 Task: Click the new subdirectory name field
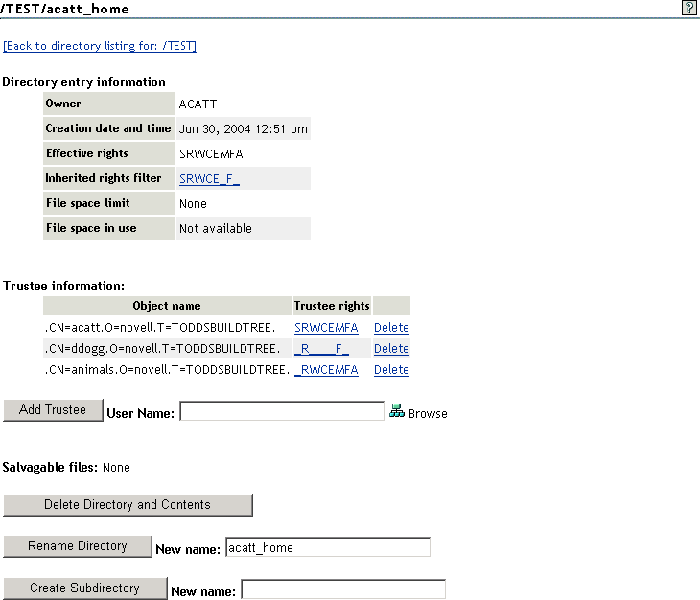pos(342,589)
